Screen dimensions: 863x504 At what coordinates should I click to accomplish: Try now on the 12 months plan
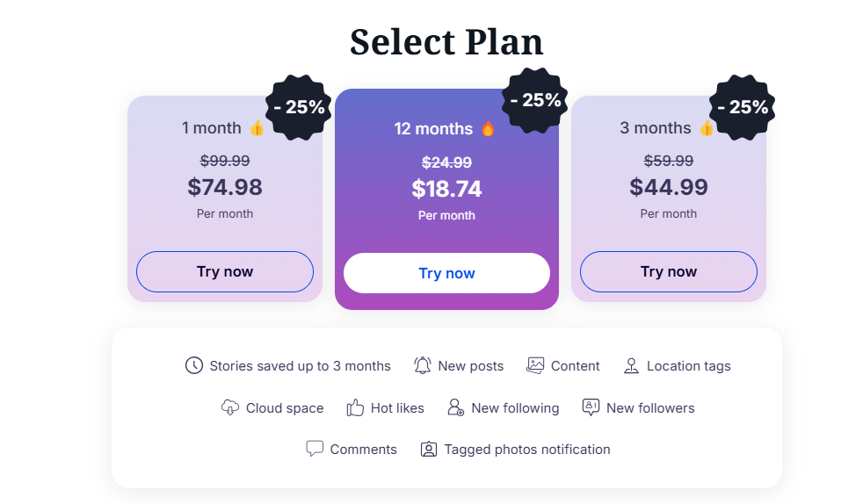(x=447, y=273)
